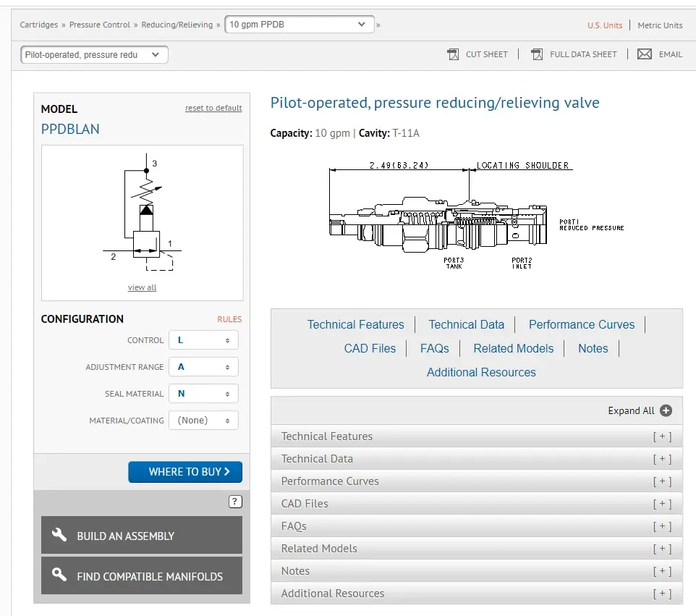The height and width of the screenshot is (616, 696).
Task: Click the reset to default link
Action: click(213, 108)
